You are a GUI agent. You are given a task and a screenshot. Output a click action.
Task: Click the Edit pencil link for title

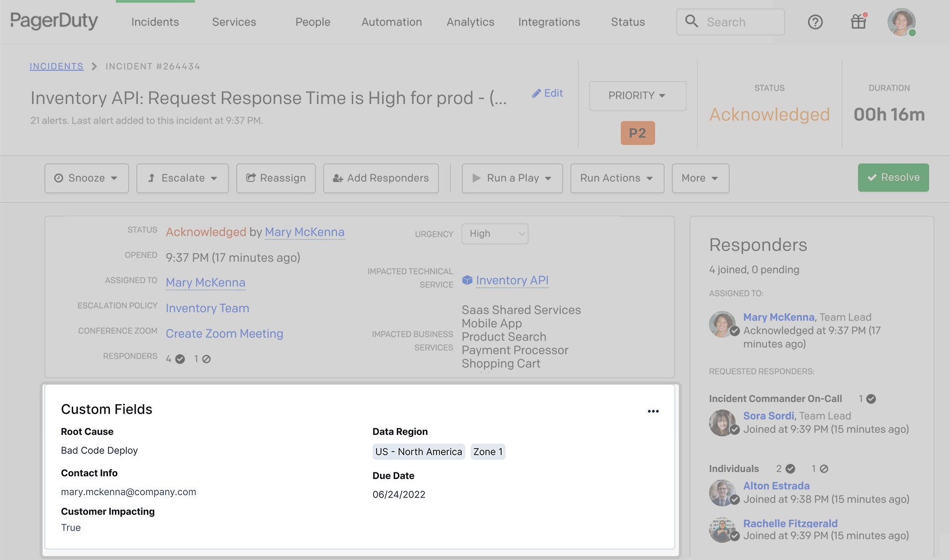[x=547, y=93]
